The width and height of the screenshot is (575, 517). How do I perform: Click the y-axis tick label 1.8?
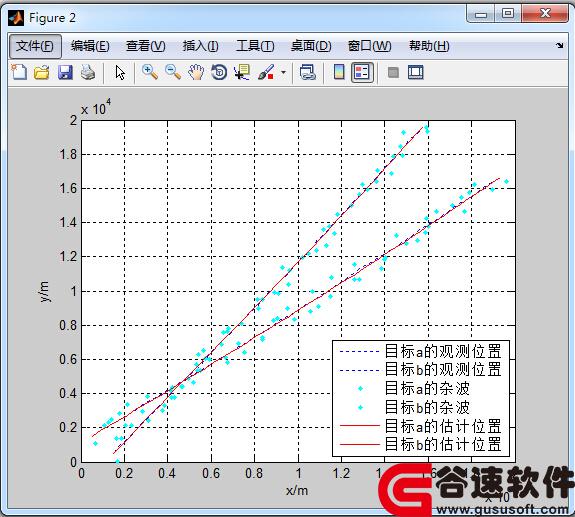coord(68,154)
